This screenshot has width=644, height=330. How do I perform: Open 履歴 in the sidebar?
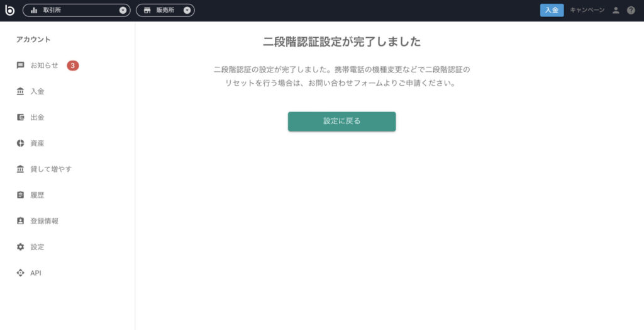37,195
